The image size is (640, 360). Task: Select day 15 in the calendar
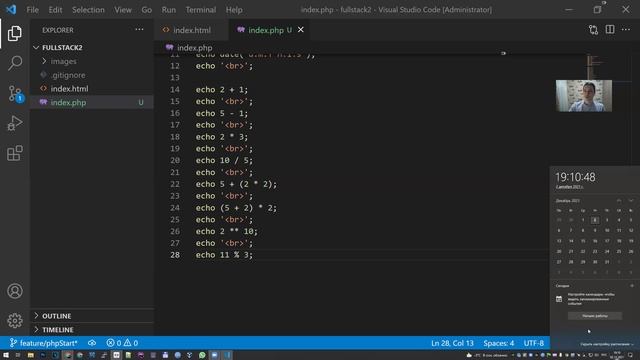[x=583, y=241]
